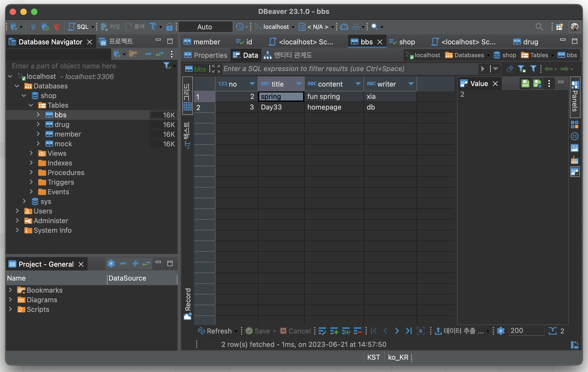Click the delete row icon
This screenshot has width=588, height=372.
coord(357,331)
